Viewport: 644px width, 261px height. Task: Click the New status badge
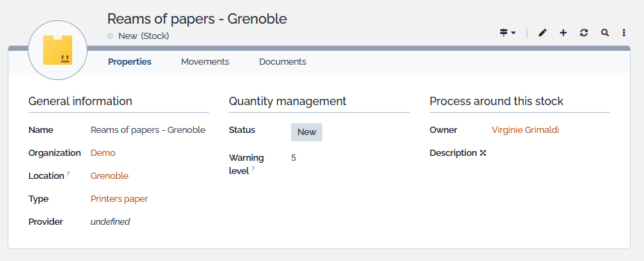pos(307,132)
